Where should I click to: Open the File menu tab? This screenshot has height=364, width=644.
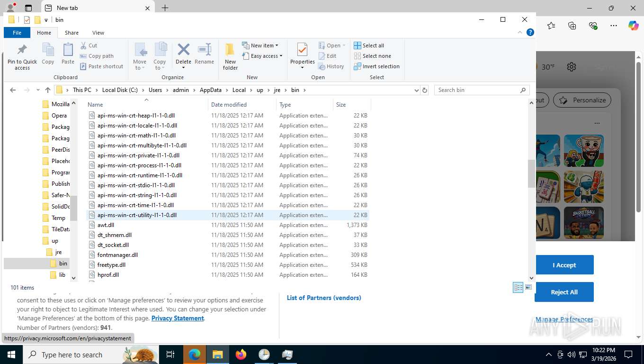[x=17, y=33]
